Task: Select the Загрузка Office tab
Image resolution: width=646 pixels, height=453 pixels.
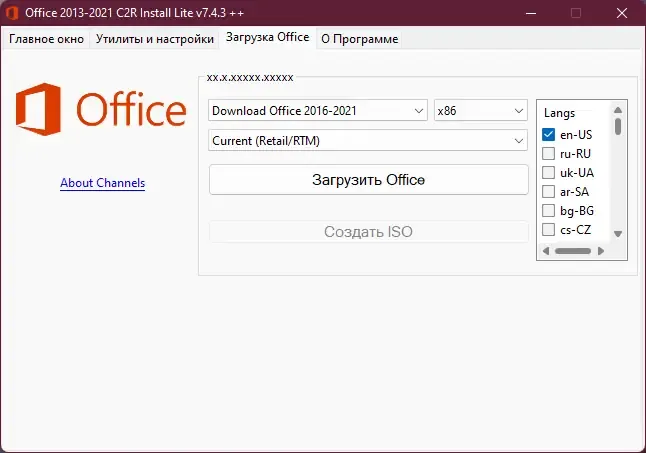Action: tap(267, 37)
